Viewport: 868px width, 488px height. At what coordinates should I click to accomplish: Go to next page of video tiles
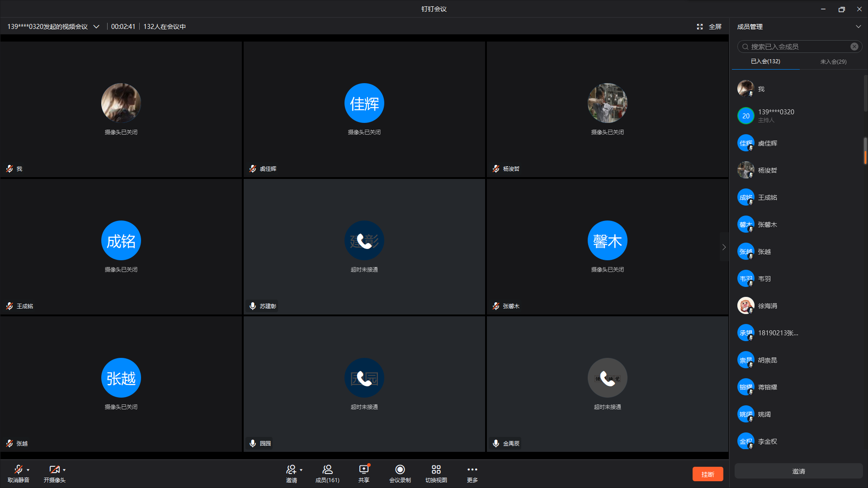pos(724,247)
